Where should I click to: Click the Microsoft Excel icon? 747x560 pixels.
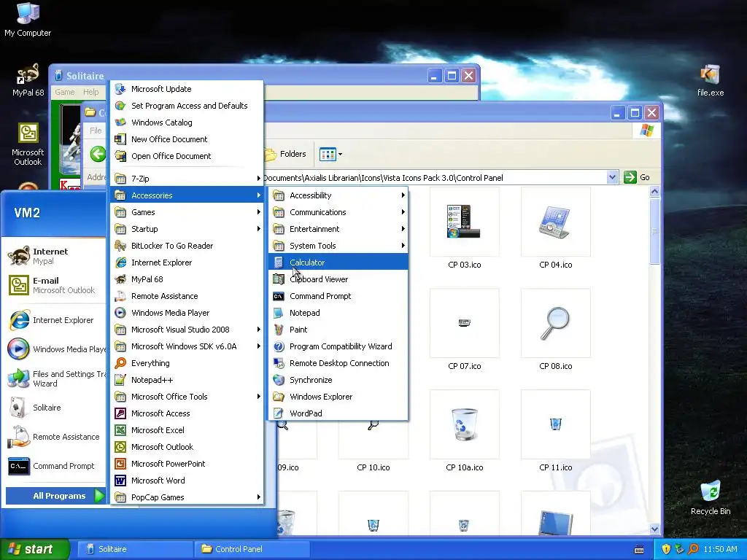click(120, 430)
